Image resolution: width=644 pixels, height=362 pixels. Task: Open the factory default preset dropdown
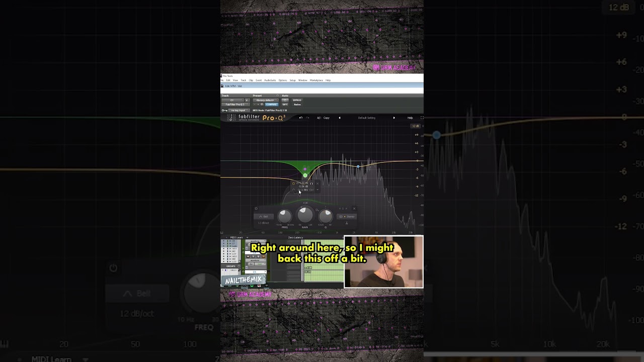(266, 100)
